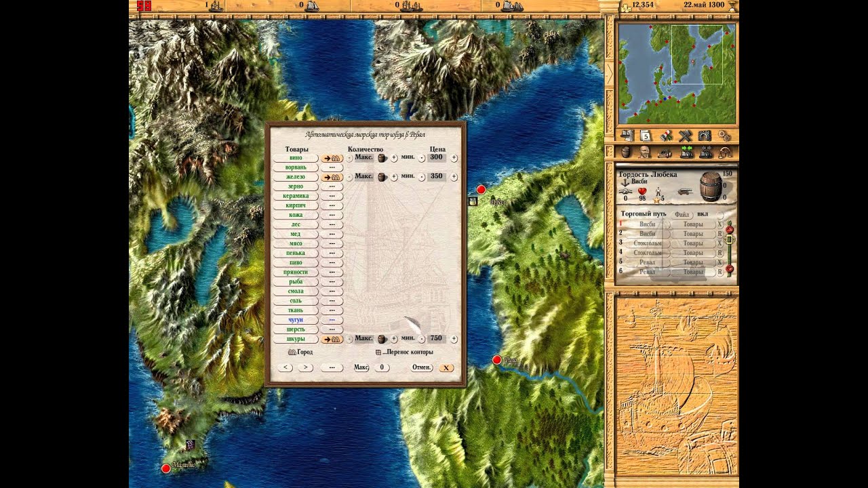Go to previous stop with the < button

286,367
